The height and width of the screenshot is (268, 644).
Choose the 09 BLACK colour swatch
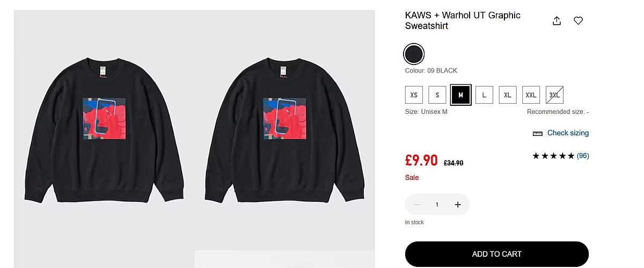point(414,54)
